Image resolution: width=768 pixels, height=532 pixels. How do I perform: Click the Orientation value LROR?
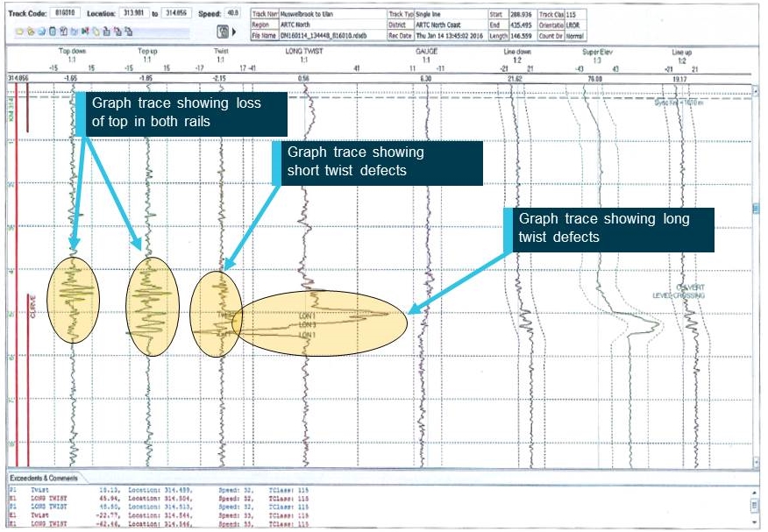pyautogui.click(x=574, y=25)
